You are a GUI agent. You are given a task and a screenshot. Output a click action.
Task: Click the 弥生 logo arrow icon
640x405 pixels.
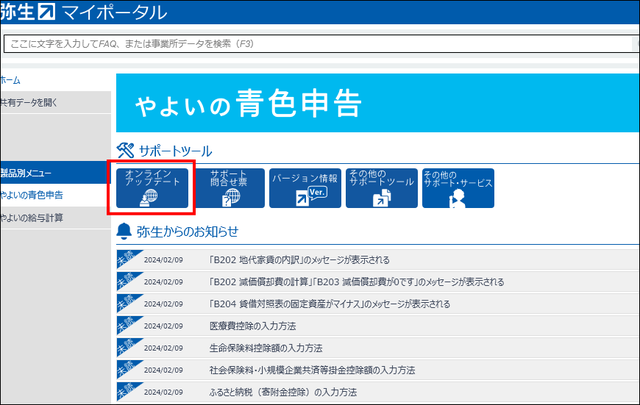point(47,11)
